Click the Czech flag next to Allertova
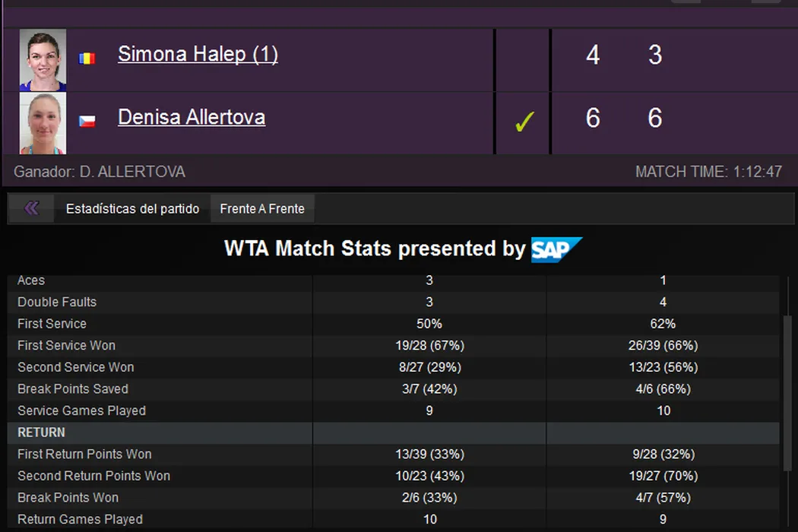The image size is (798, 532). pos(87,121)
